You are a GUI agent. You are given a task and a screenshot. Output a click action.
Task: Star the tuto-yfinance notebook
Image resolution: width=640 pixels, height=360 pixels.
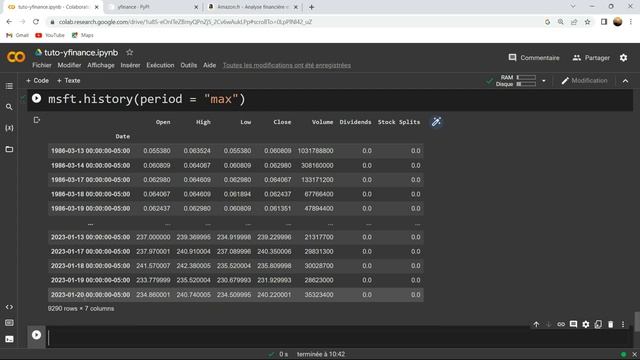[x=129, y=52]
